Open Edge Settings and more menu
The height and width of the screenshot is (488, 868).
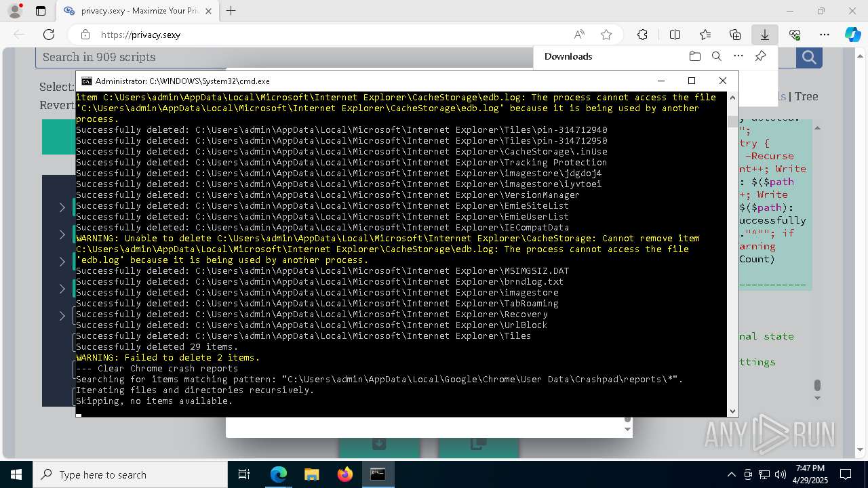[825, 35]
